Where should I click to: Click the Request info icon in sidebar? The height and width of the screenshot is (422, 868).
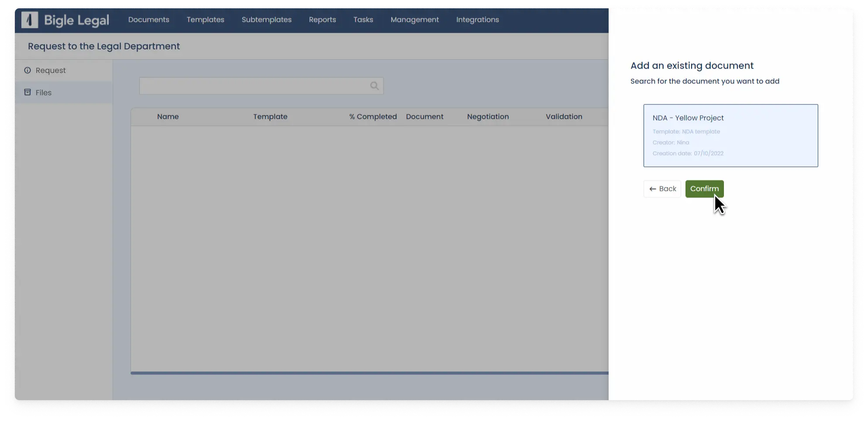pyautogui.click(x=28, y=70)
